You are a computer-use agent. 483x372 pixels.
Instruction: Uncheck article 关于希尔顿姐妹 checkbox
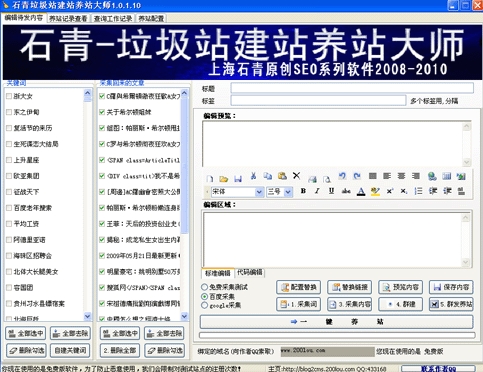(102, 112)
